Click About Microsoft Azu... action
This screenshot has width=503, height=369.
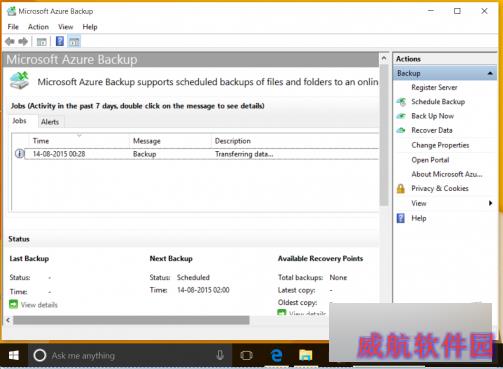click(447, 174)
